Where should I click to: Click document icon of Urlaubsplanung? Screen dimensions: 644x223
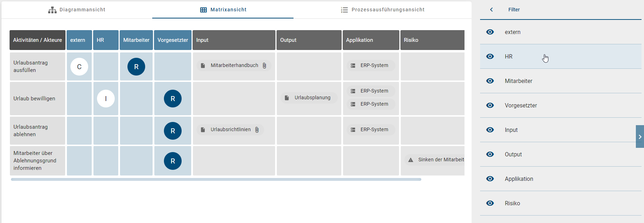coord(287,98)
